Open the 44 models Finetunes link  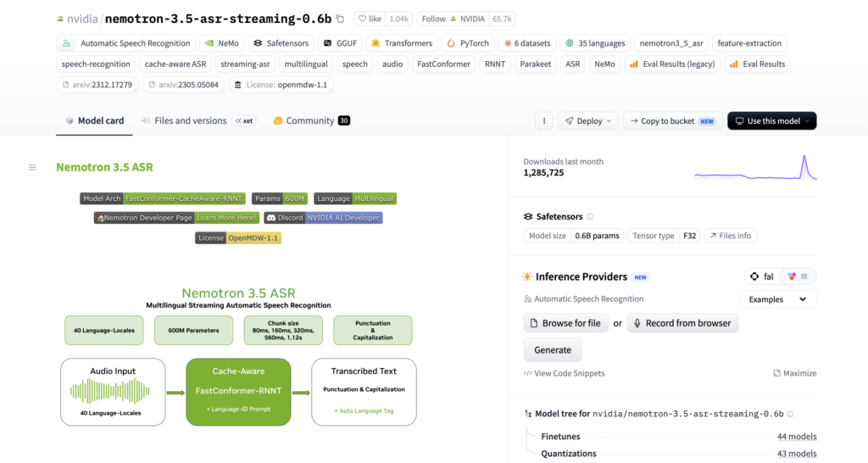click(x=797, y=437)
